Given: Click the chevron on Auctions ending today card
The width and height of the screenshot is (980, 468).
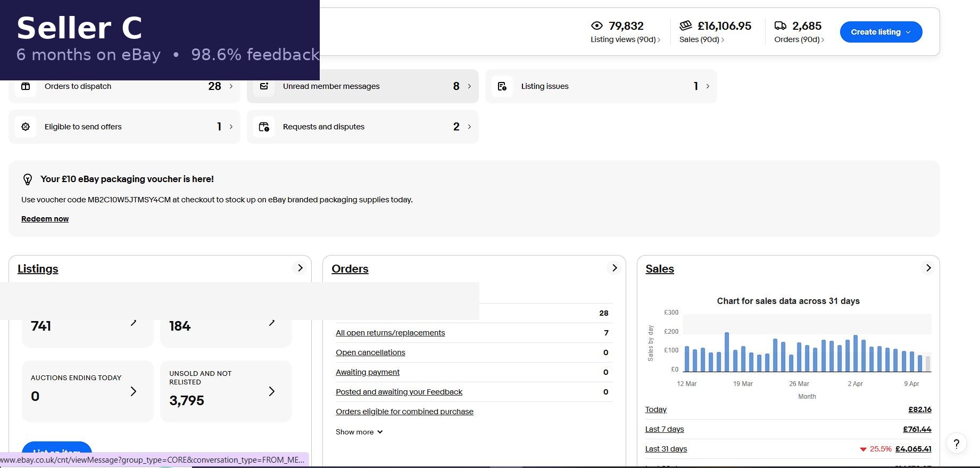Looking at the screenshot, I should pyautogui.click(x=134, y=391).
